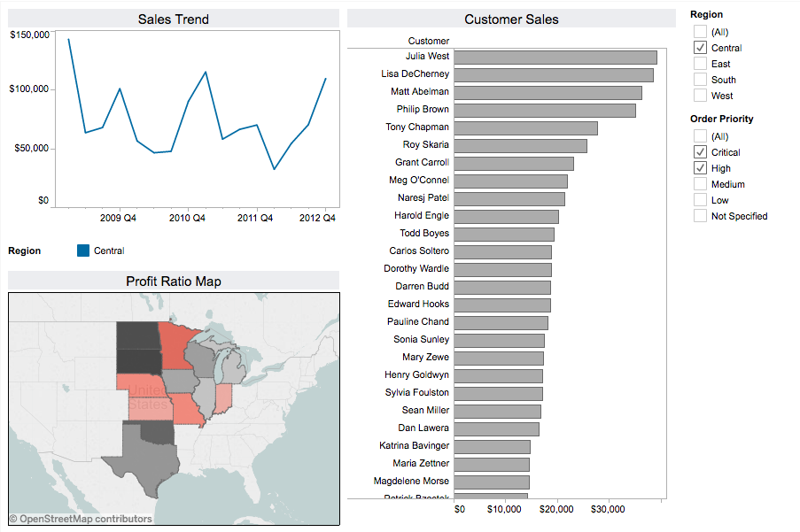Enable the Low order priority
800x532 pixels.
tap(699, 199)
